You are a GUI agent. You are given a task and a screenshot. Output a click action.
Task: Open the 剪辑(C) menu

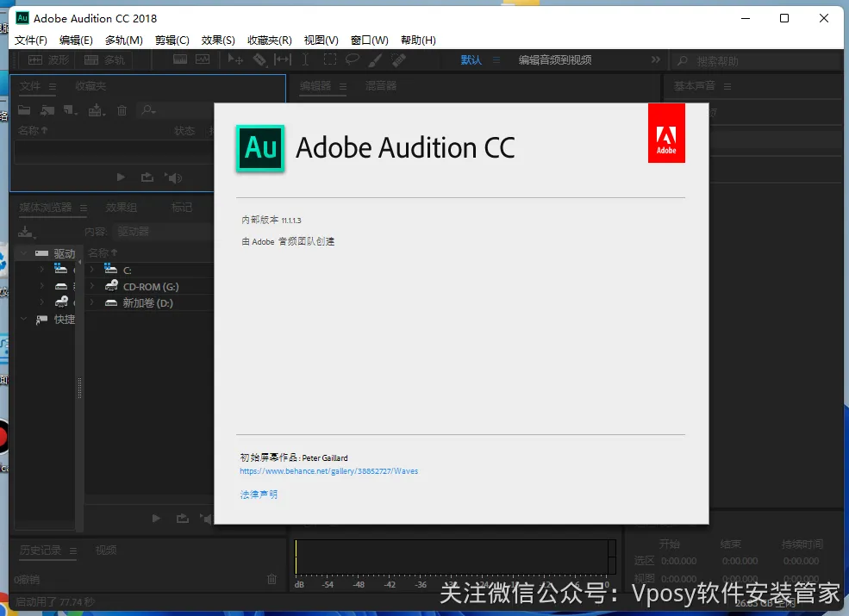point(172,40)
